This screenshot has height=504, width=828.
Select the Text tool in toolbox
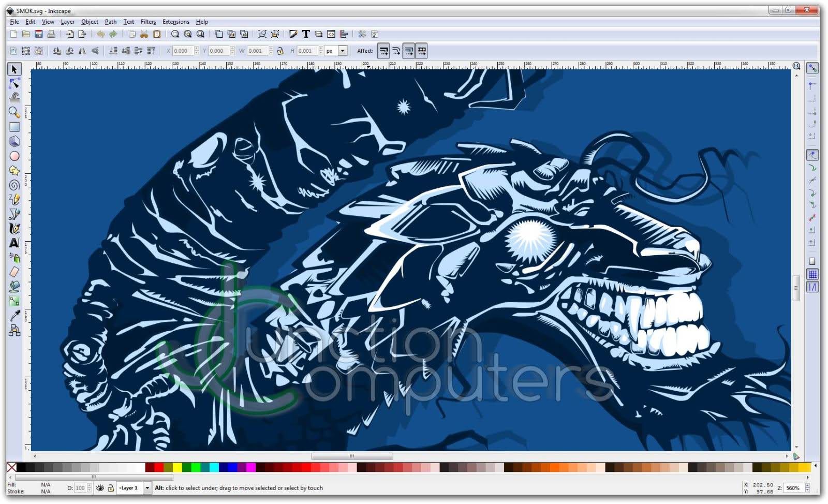[x=14, y=243]
